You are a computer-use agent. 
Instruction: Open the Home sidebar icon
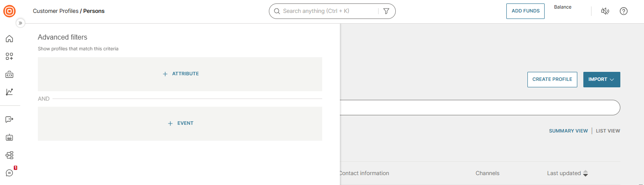(x=9, y=39)
